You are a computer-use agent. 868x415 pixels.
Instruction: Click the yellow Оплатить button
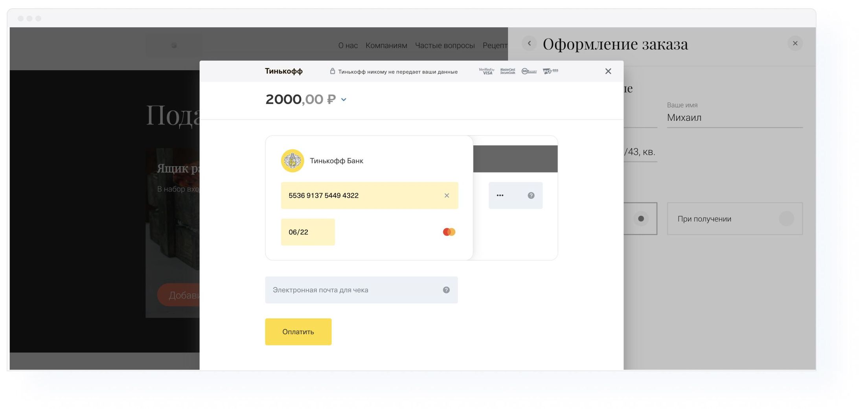coord(298,332)
